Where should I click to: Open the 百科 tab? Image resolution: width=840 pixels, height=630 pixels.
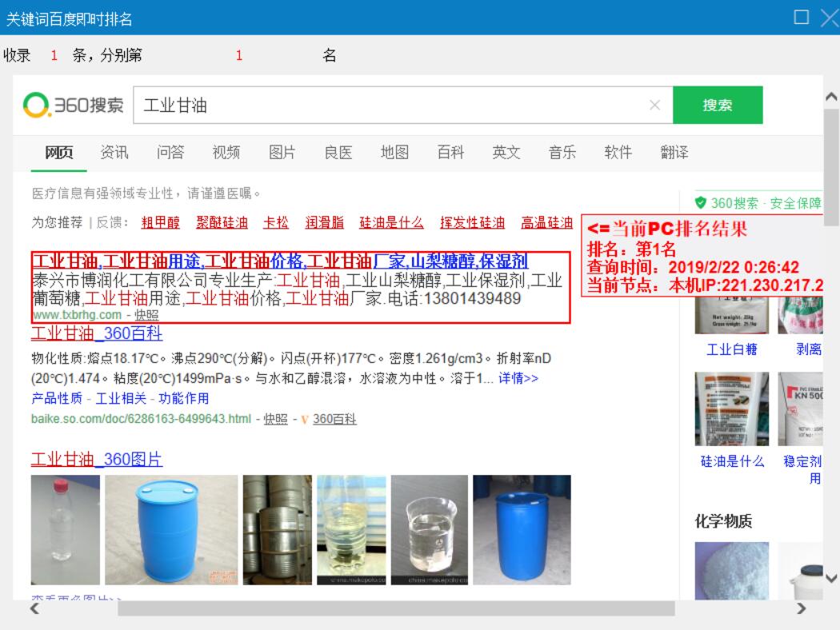coord(450,153)
